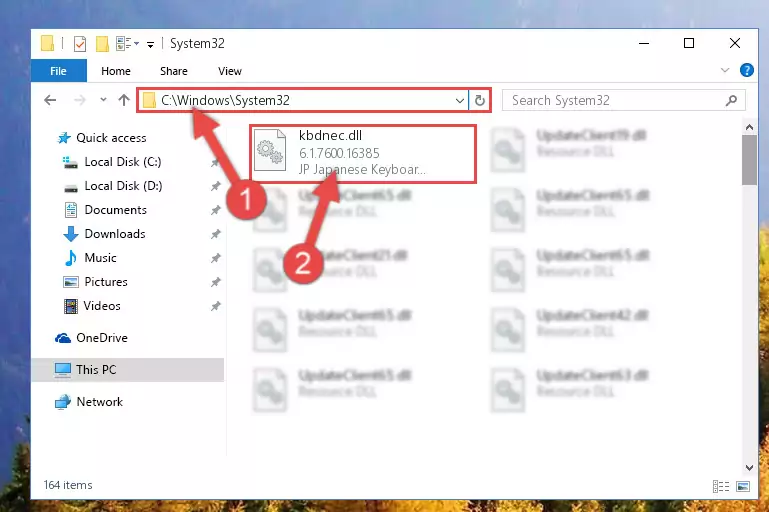The height and width of the screenshot is (512, 769).
Task: Minimize the System32 window
Action: coord(644,43)
